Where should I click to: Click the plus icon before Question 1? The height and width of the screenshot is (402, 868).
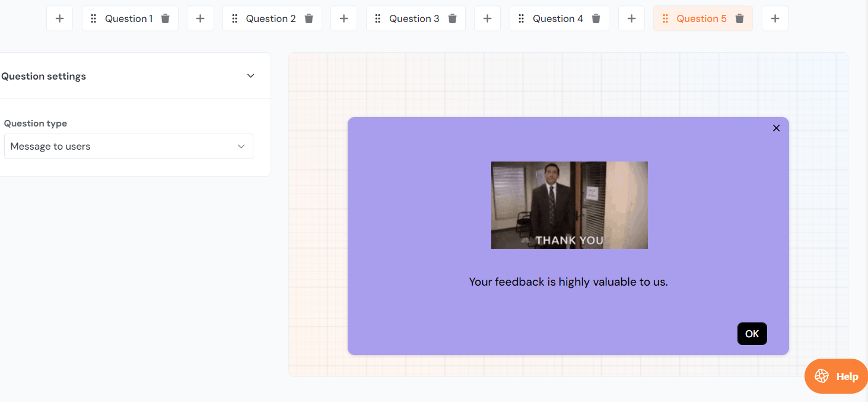click(x=59, y=18)
